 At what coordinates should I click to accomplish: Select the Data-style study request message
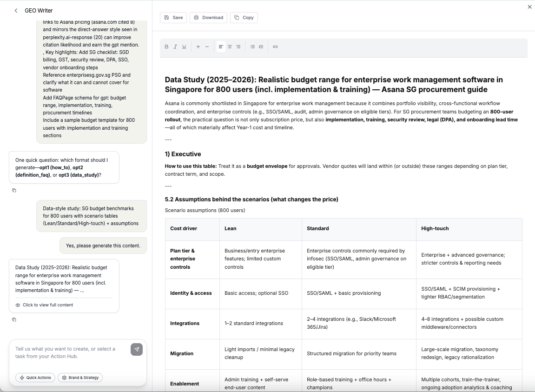92,216
